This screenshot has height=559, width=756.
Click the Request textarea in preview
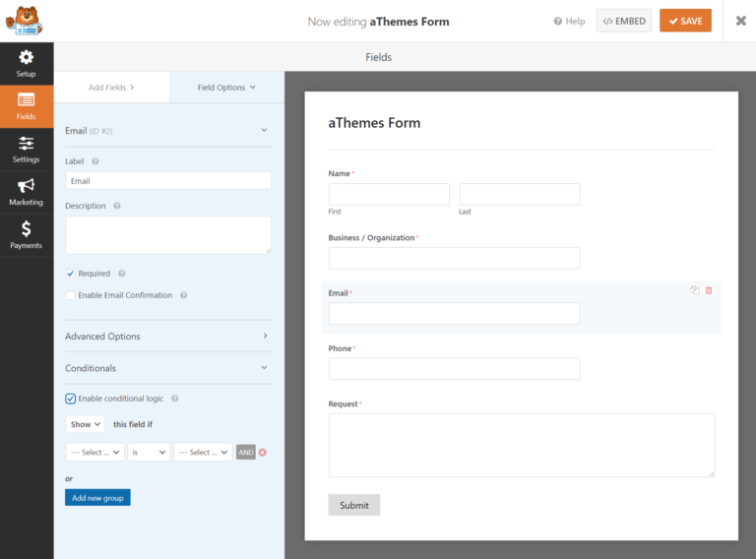click(522, 445)
